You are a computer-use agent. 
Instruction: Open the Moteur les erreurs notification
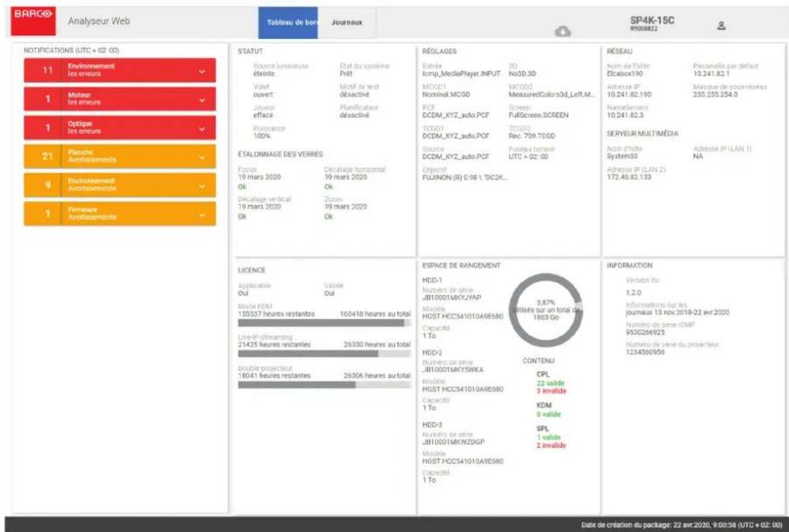(120, 99)
